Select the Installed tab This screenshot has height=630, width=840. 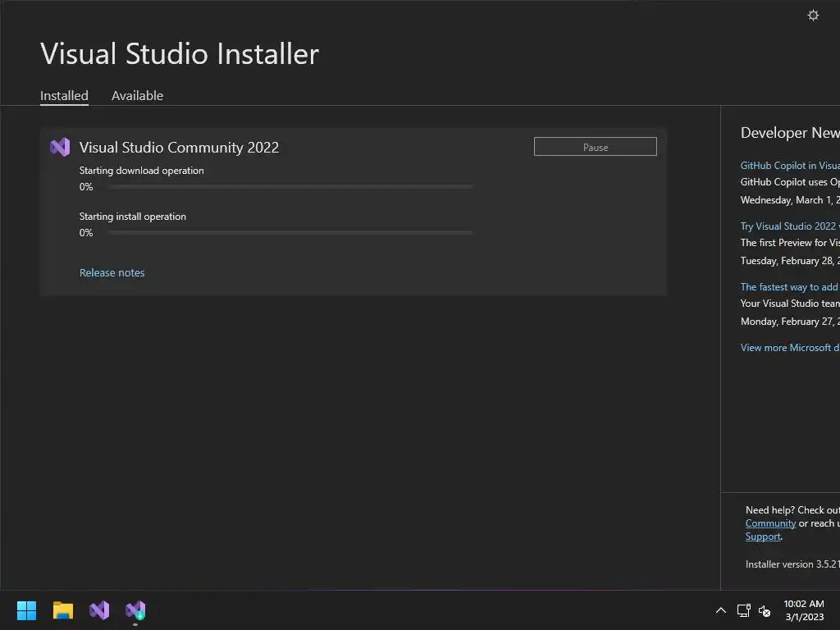pyautogui.click(x=64, y=95)
